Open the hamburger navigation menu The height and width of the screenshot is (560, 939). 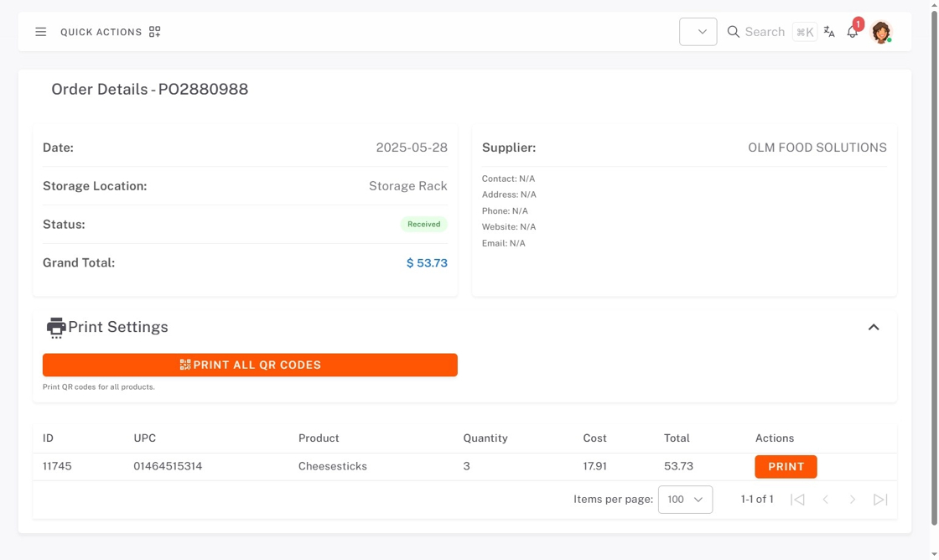[40, 32]
